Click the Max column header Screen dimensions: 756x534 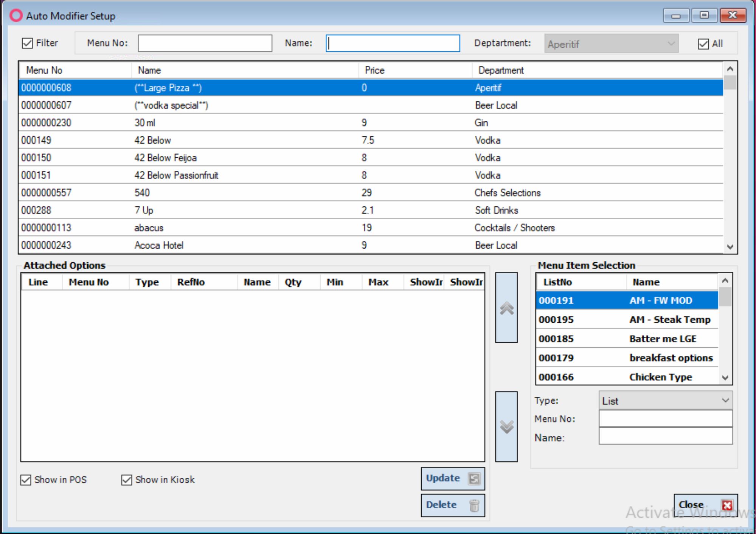point(383,282)
